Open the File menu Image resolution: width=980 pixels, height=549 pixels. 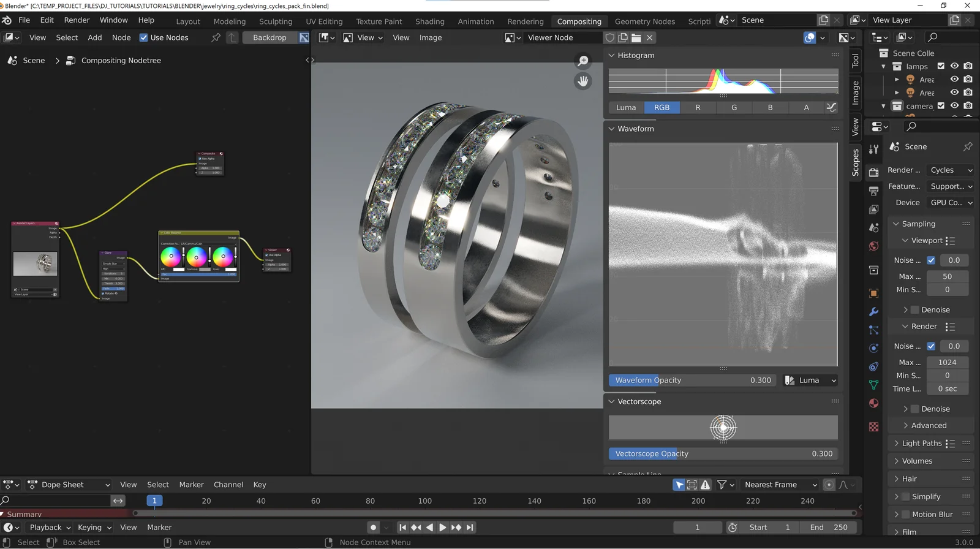(24, 20)
